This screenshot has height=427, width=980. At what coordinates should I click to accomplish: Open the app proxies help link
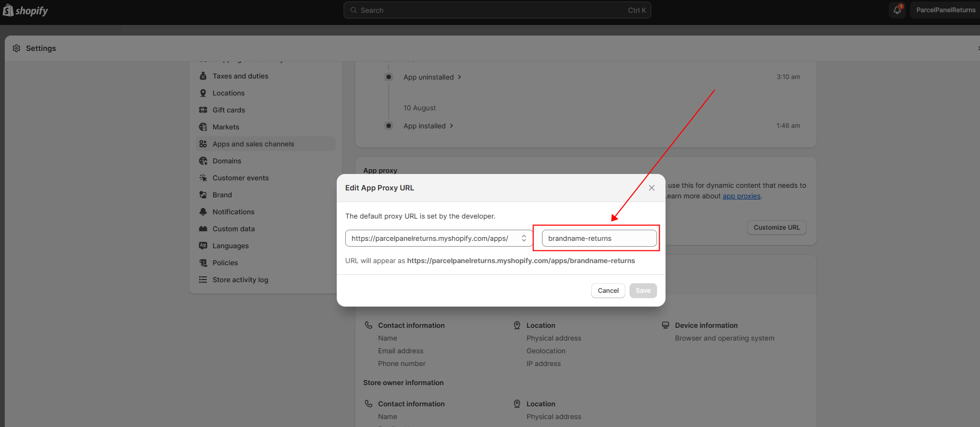pos(741,196)
